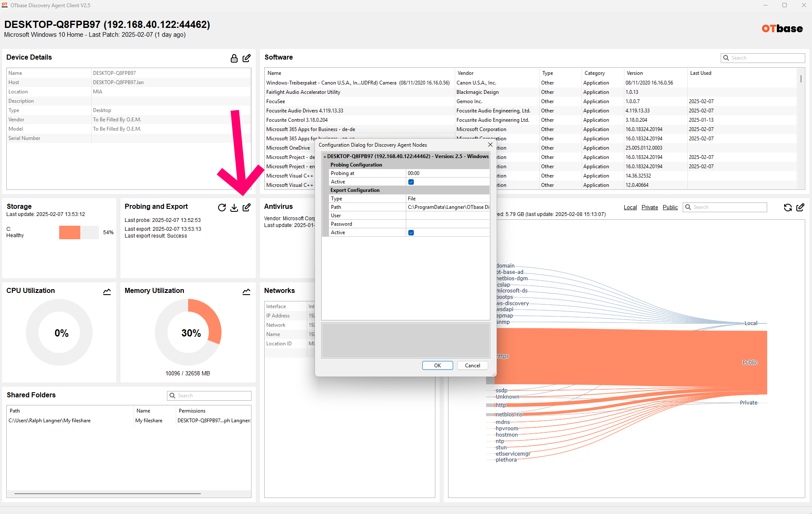Select Fairlight Audio Accelerator Utility row
812x514 pixels.
tap(530, 92)
